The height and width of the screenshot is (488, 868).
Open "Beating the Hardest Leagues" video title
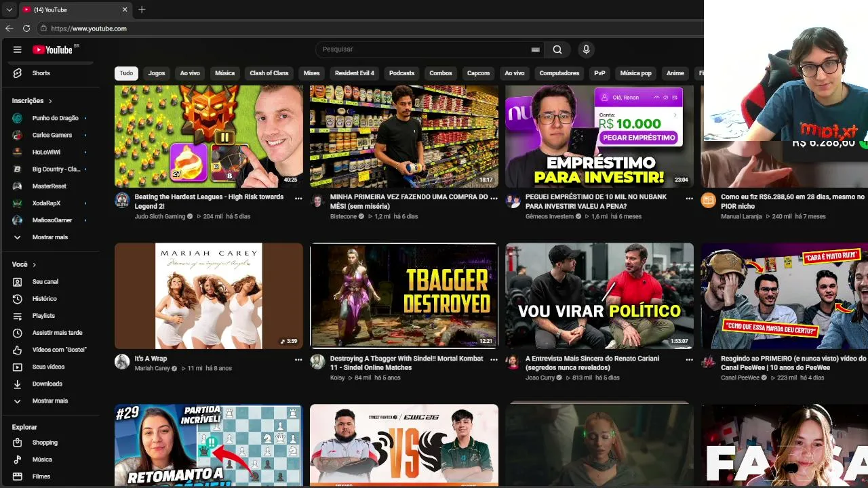(x=209, y=201)
